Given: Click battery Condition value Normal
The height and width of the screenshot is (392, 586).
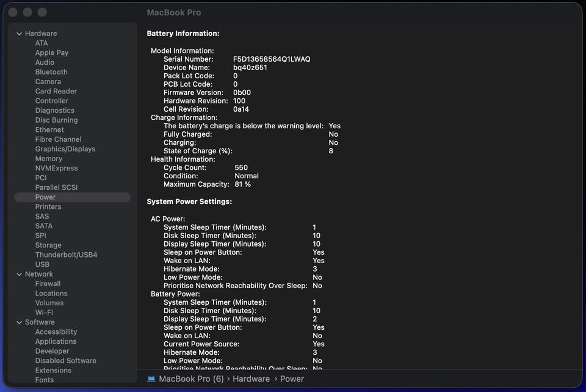Looking at the screenshot, I should pyautogui.click(x=246, y=176).
